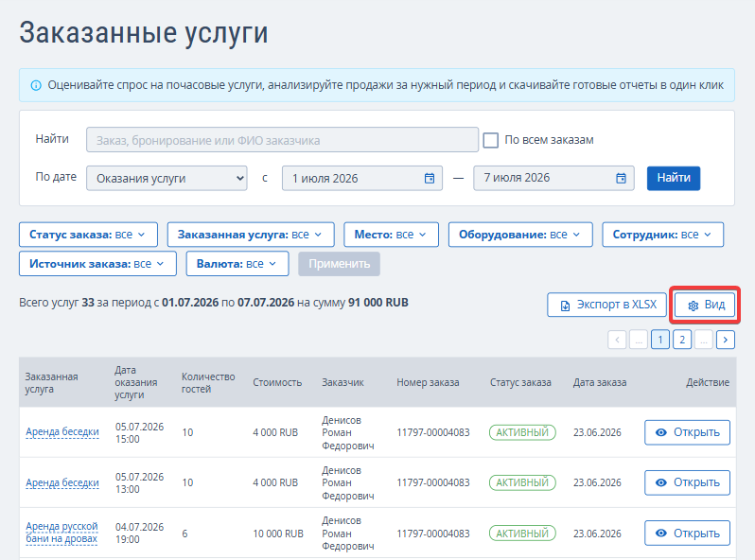
Task: Select page 1 in pagination
Action: point(660,340)
